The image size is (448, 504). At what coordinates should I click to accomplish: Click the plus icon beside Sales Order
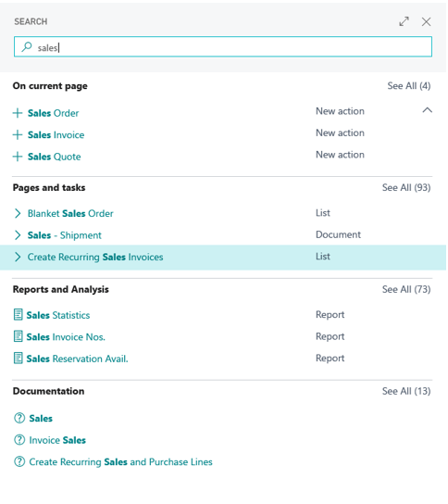point(18,113)
